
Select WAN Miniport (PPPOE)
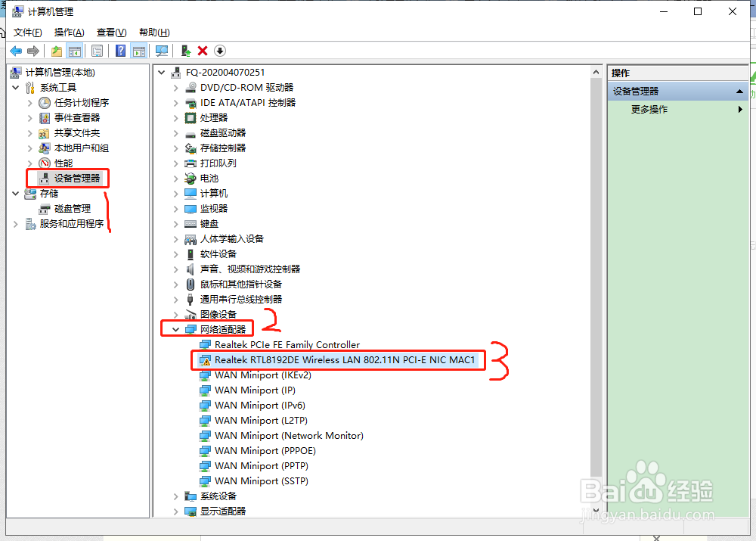coord(265,451)
